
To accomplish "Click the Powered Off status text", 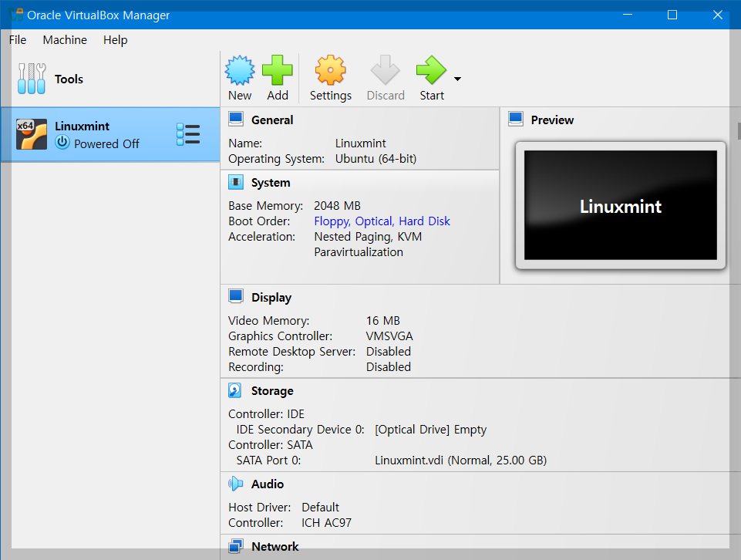I will 106,143.
